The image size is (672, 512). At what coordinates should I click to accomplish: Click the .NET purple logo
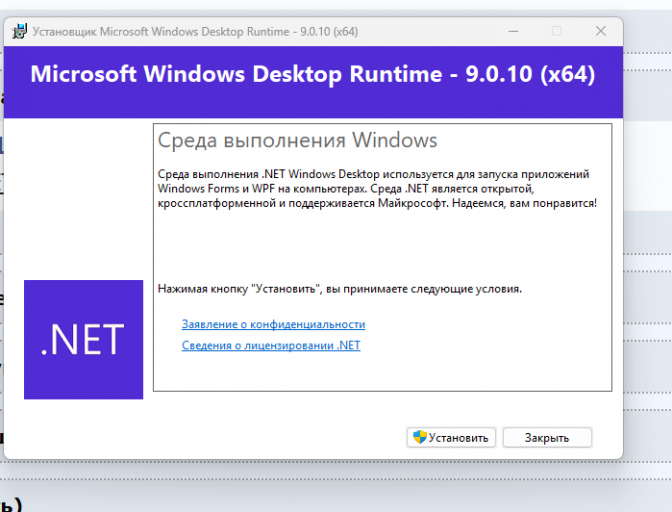click(84, 339)
